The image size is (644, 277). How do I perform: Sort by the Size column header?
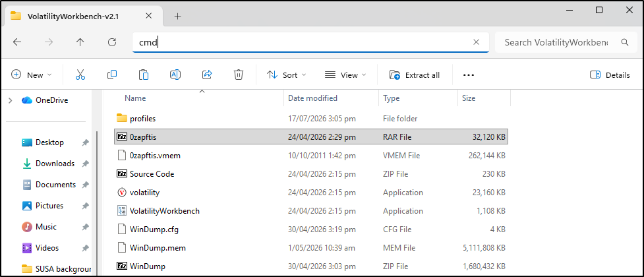469,98
